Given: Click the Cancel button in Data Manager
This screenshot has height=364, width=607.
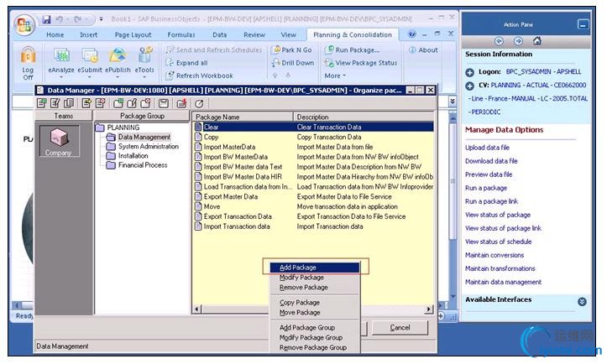Looking at the screenshot, I should [400, 328].
